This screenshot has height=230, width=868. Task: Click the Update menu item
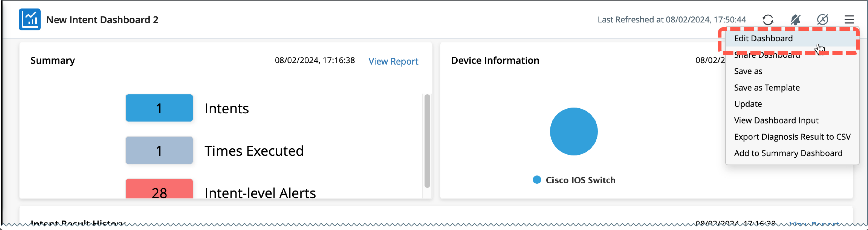pyautogui.click(x=748, y=104)
